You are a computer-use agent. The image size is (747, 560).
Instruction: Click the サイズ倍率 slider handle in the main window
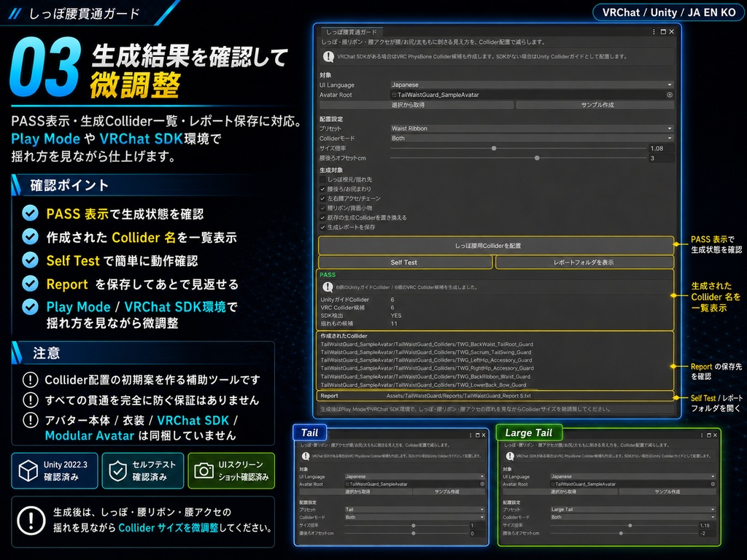tap(494, 148)
